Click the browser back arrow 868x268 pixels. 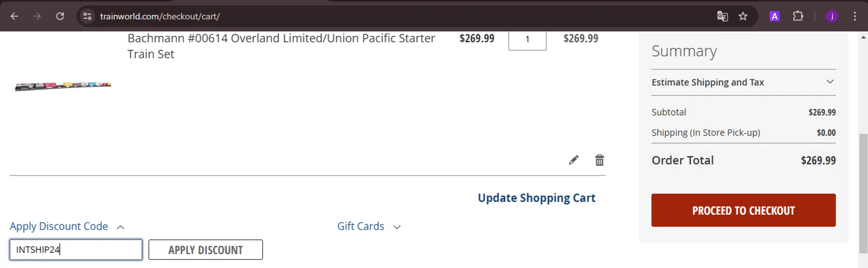coord(14,16)
